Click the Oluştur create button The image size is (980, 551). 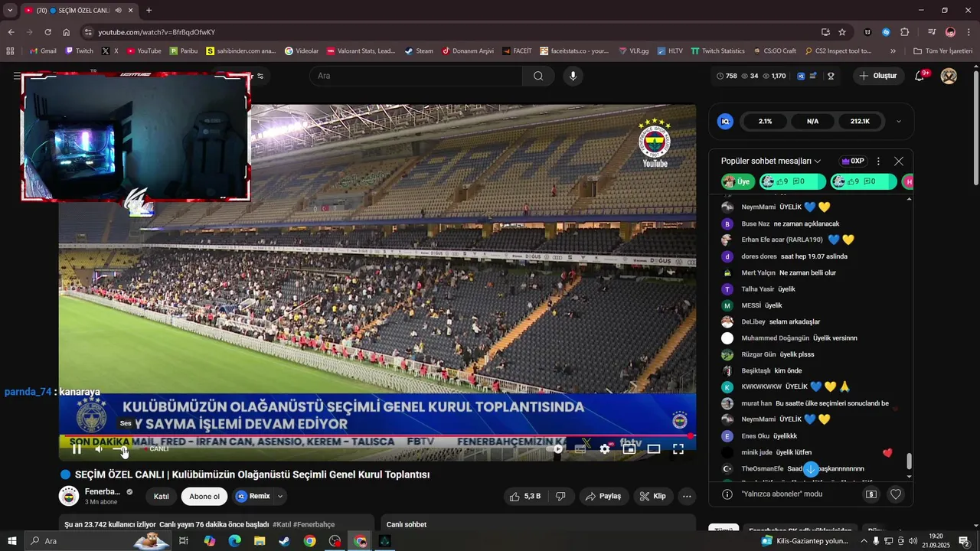(x=878, y=76)
